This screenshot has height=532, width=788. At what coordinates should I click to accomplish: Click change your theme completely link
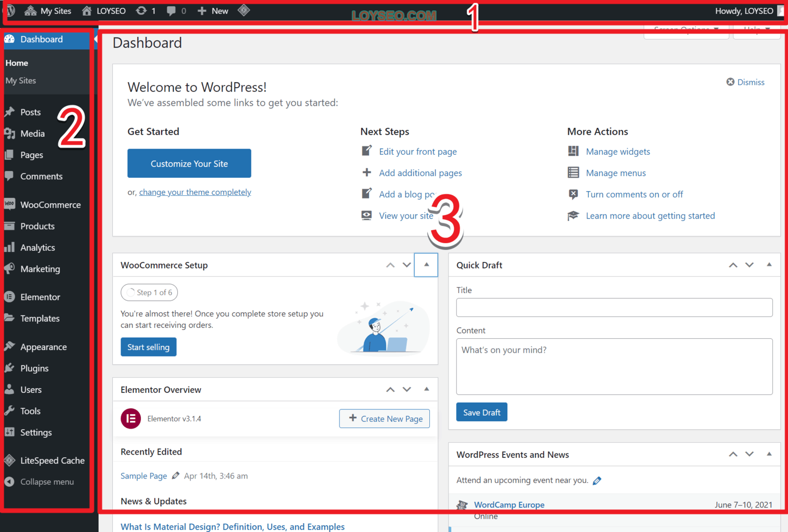(x=195, y=192)
